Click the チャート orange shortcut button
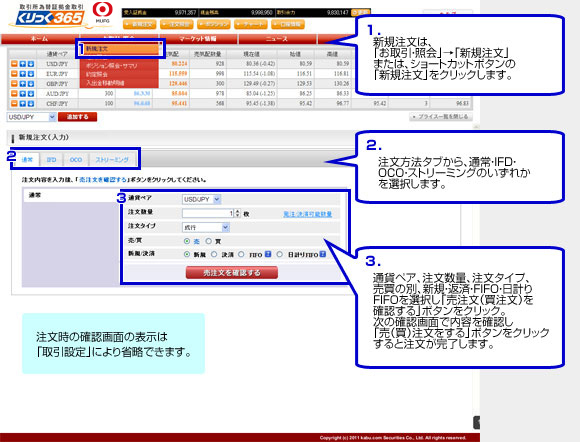Viewport: 580px width, 442px height. click(251, 24)
